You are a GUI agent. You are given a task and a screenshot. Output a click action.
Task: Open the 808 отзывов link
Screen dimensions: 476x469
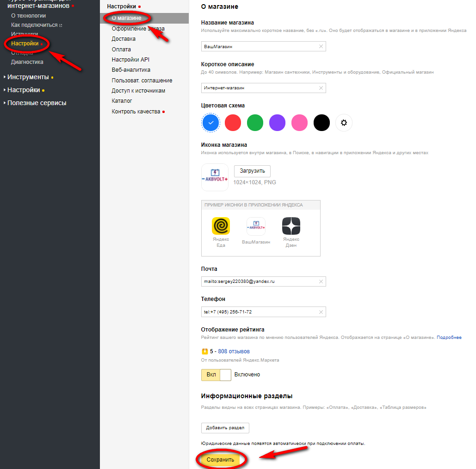[x=234, y=351]
